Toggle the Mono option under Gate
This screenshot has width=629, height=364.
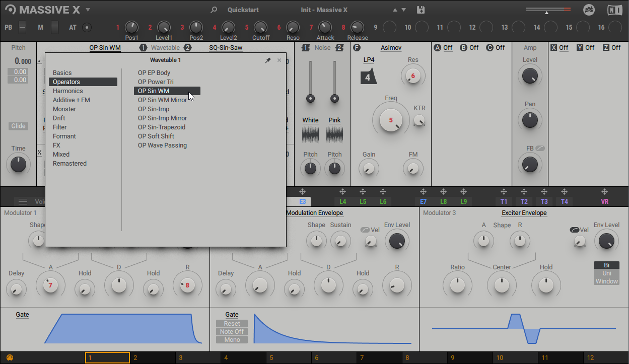pyautogui.click(x=232, y=340)
